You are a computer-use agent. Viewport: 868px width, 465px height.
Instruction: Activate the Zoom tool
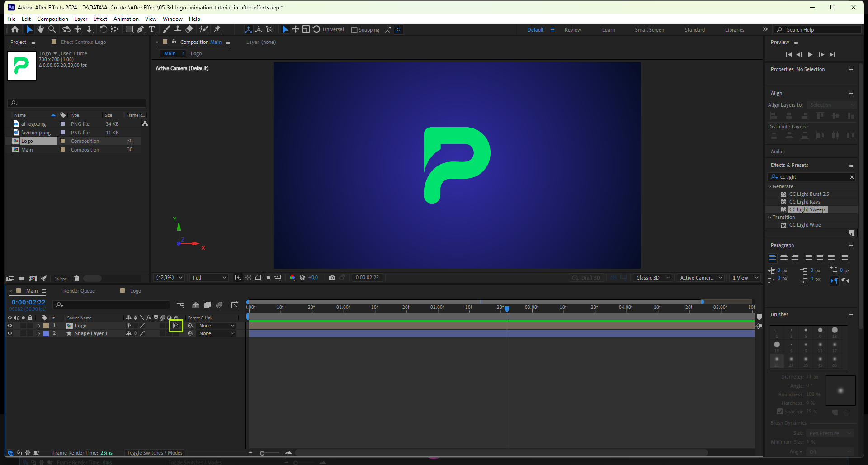(x=52, y=29)
